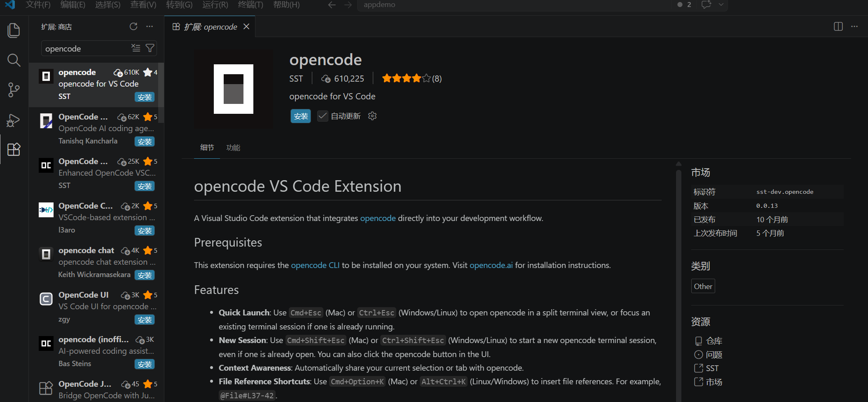The width and height of the screenshot is (868, 402).
Task: Click the opencode SST list item icon
Action: [46, 76]
